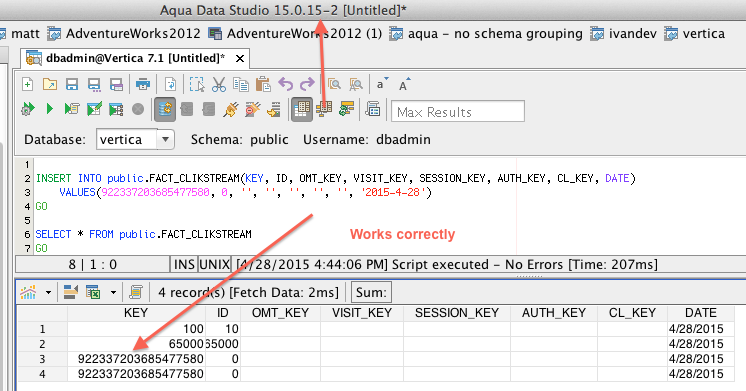Expand the Excel export dropdown arrow
Screen dimensions: 746x391
pyautogui.click(x=113, y=293)
